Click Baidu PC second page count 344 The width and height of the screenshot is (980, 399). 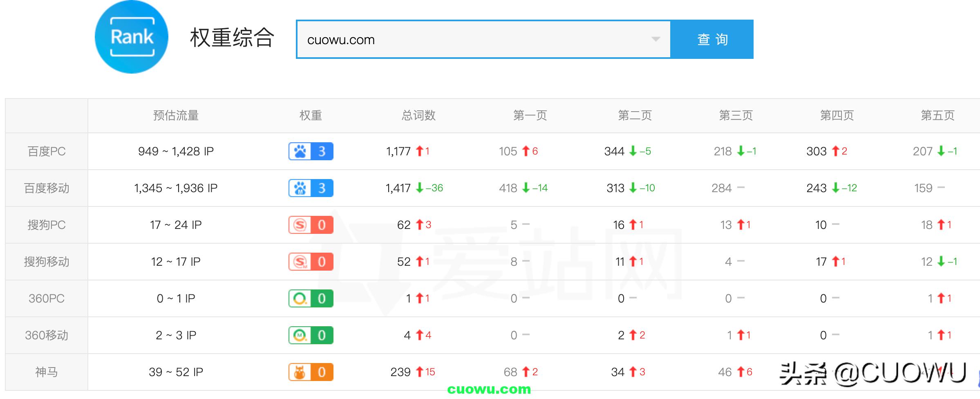tap(614, 151)
